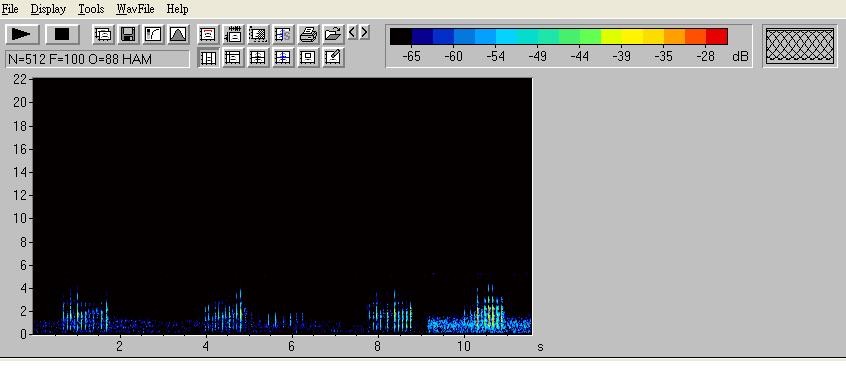This screenshot has height=384, width=846.
Task: Stop playback with the square stop button
Action: click(x=63, y=35)
